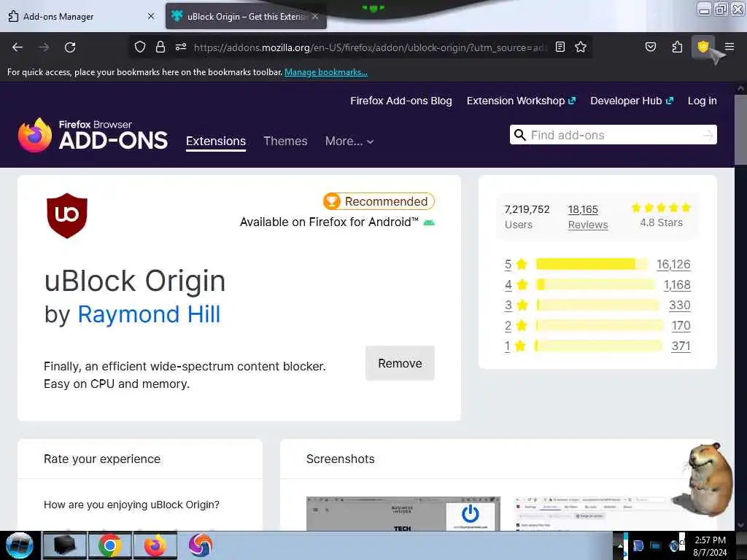Open the Firefox hamburger application menu
747x560 pixels.
(729, 47)
